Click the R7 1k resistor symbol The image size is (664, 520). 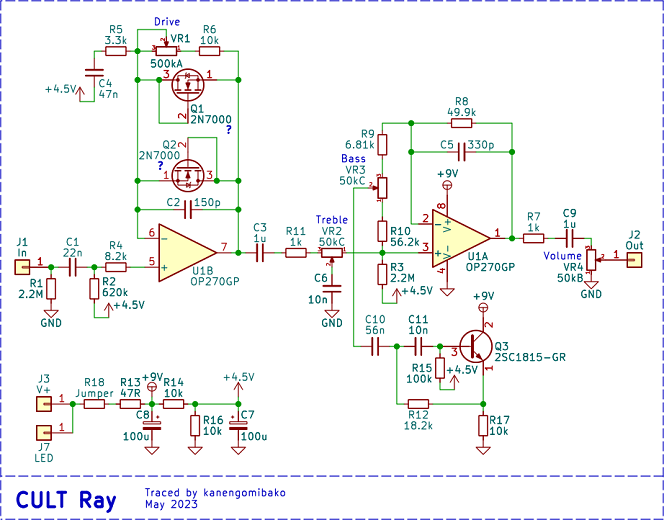[534, 238]
